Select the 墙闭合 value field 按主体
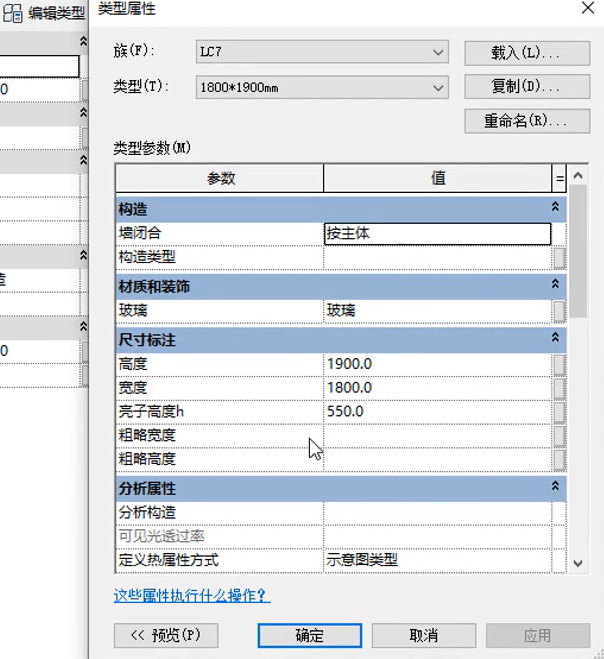 pyautogui.click(x=437, y=234)
